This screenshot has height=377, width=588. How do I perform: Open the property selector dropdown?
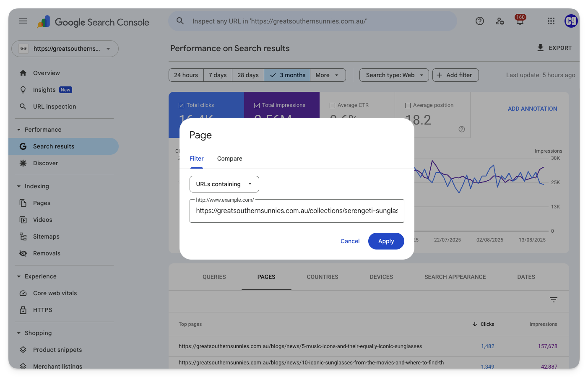(x=65, y=49)
